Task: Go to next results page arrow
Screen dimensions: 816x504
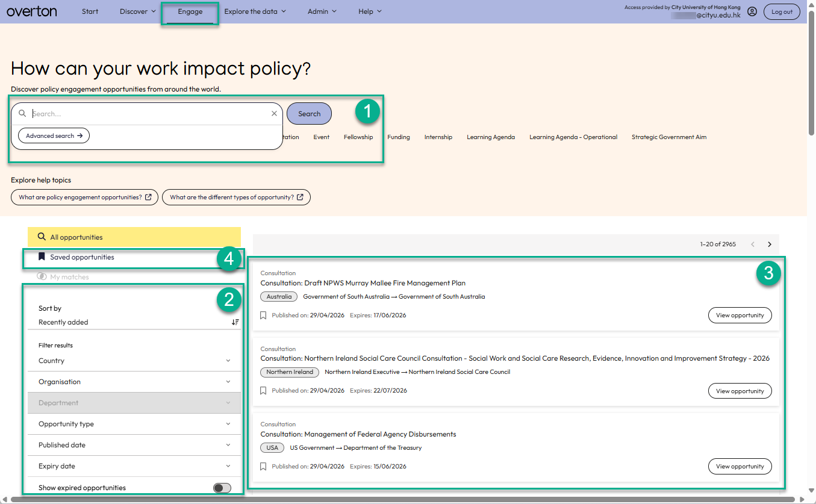Action: point(769,244)
